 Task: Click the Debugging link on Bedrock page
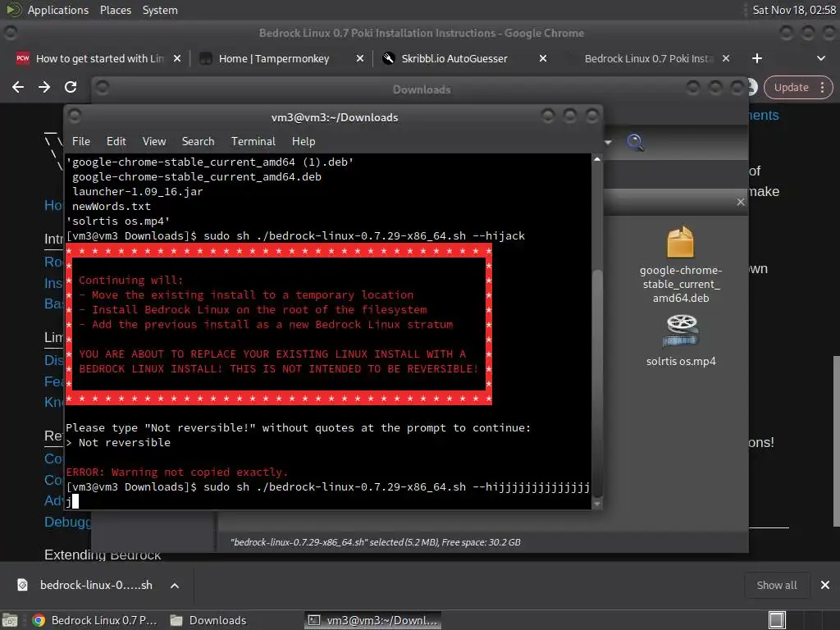pyautogui.click(x=67, y=522)
